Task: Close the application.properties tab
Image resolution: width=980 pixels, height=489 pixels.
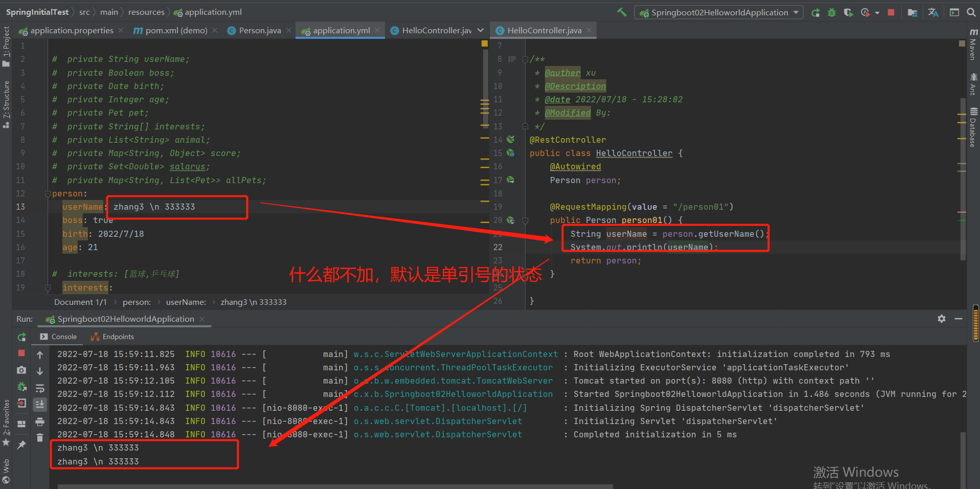Action: coord(121,31)
